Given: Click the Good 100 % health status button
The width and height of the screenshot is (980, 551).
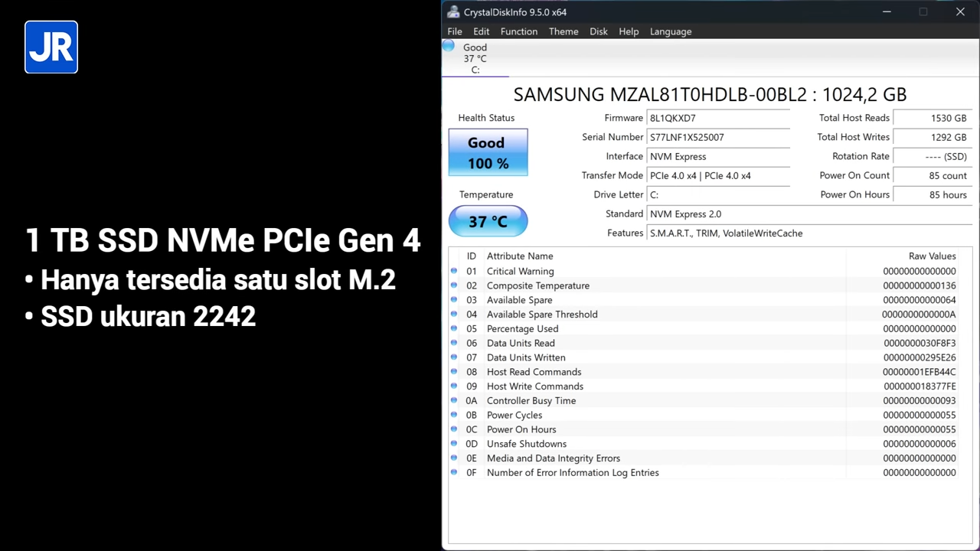Looking at the screenshot, I should 488,152.
